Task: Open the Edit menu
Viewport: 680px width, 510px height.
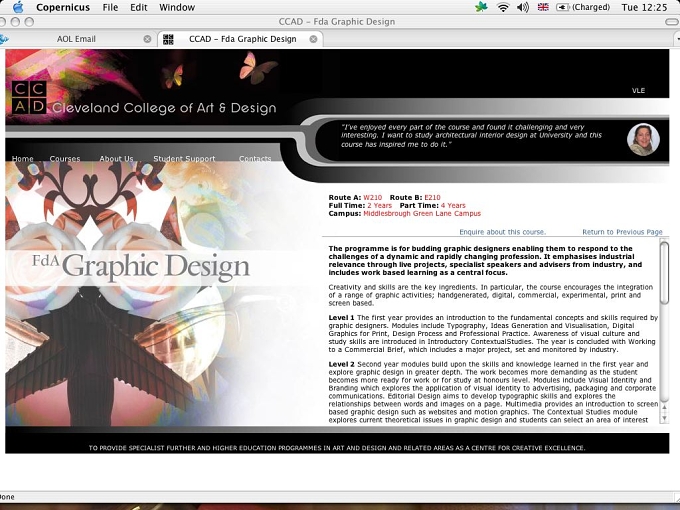Action: (x=139, y=7)
